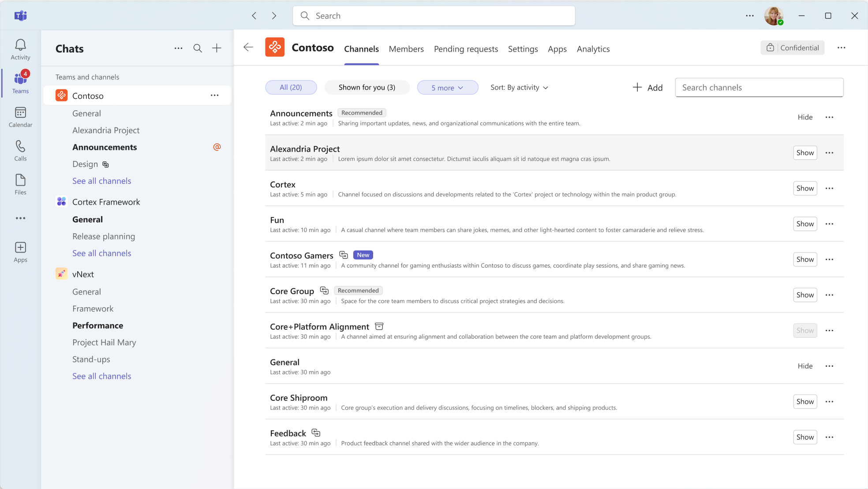
Task: Toggle visibility of Cortex channel
Action: 805,188
